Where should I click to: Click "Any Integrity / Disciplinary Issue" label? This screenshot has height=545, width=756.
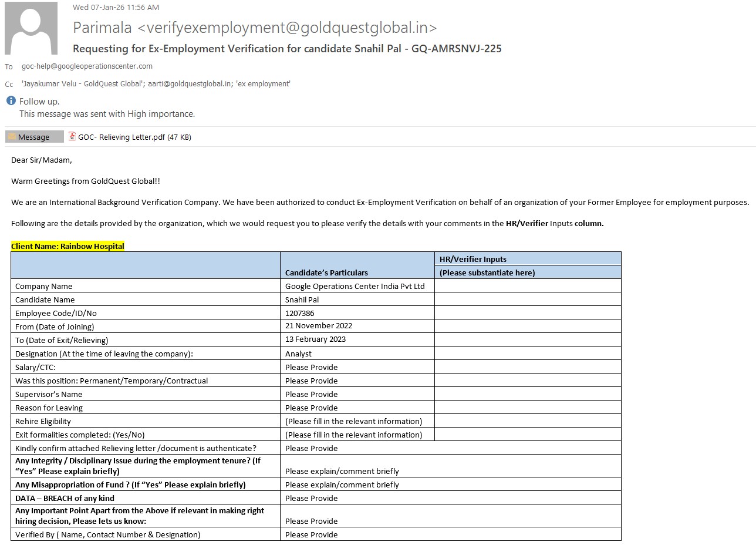tap(138, 466)
